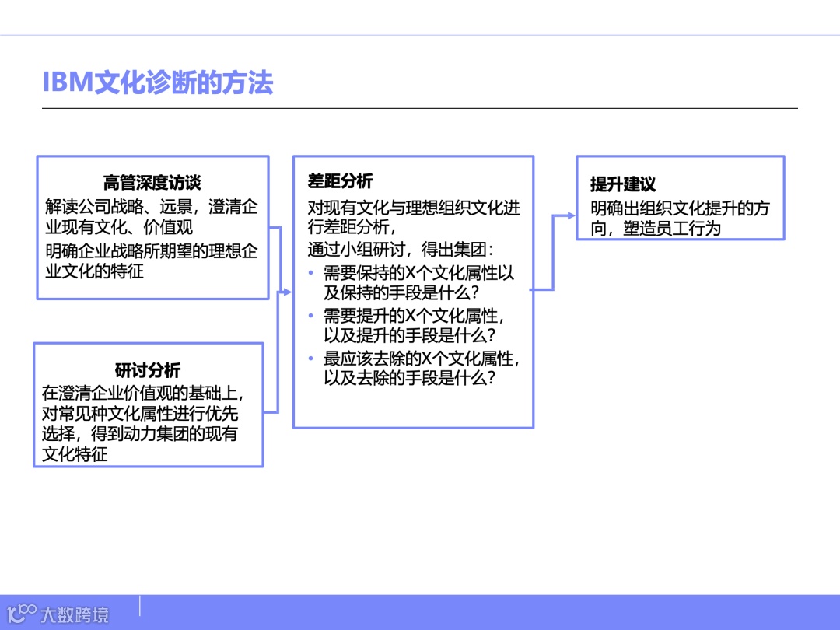
Task: Click the paragraph '明确企业战略所期望的理想企业文化的特征'
Action: coord(152,261)
